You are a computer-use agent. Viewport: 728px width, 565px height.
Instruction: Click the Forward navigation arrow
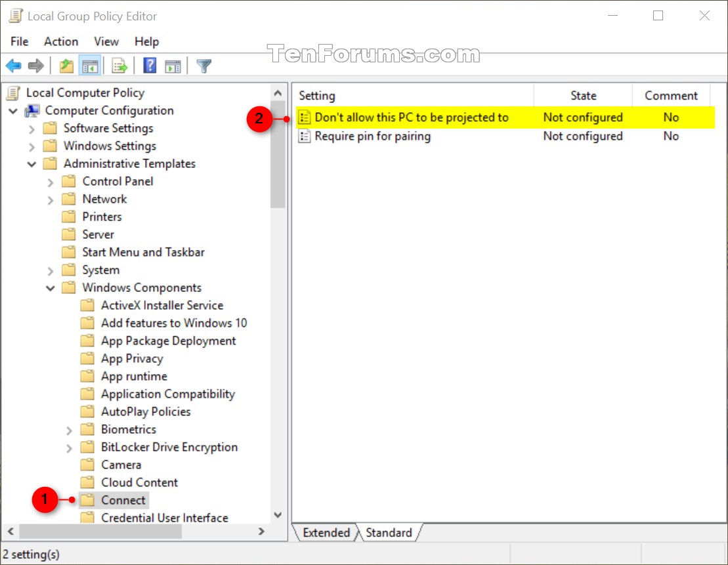point(36,65)
